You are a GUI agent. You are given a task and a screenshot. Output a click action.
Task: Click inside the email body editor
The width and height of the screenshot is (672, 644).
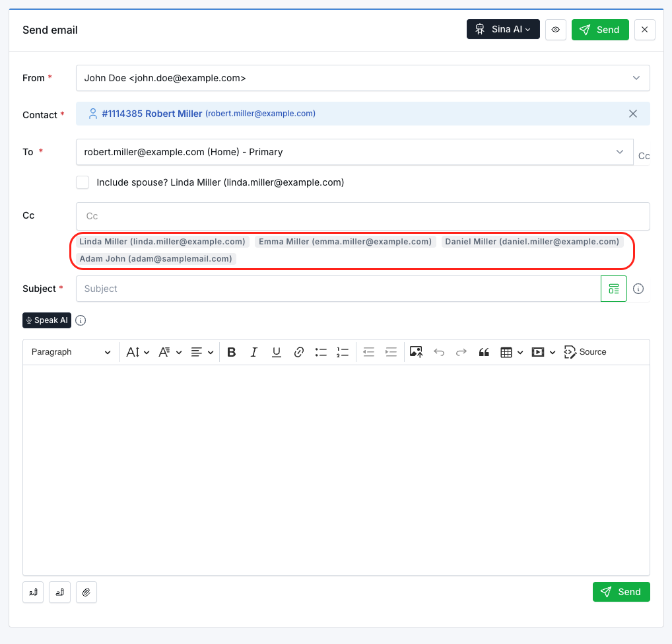click(336, 470)
